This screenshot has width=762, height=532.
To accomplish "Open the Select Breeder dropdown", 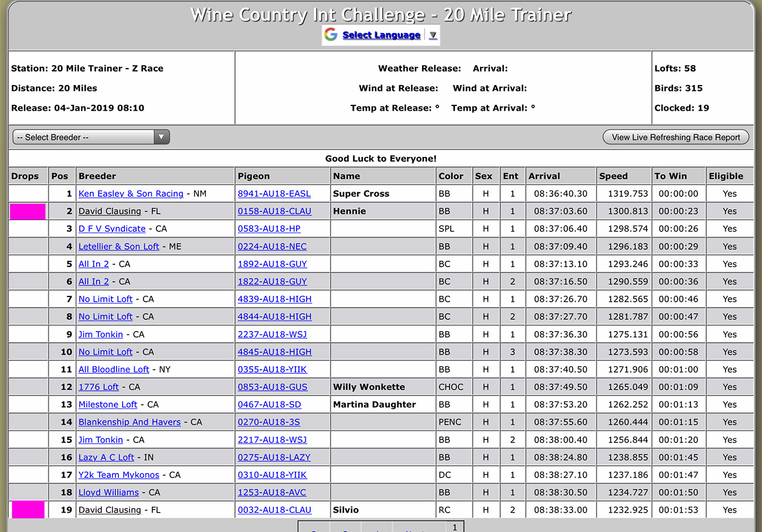I will click(91, 137).
